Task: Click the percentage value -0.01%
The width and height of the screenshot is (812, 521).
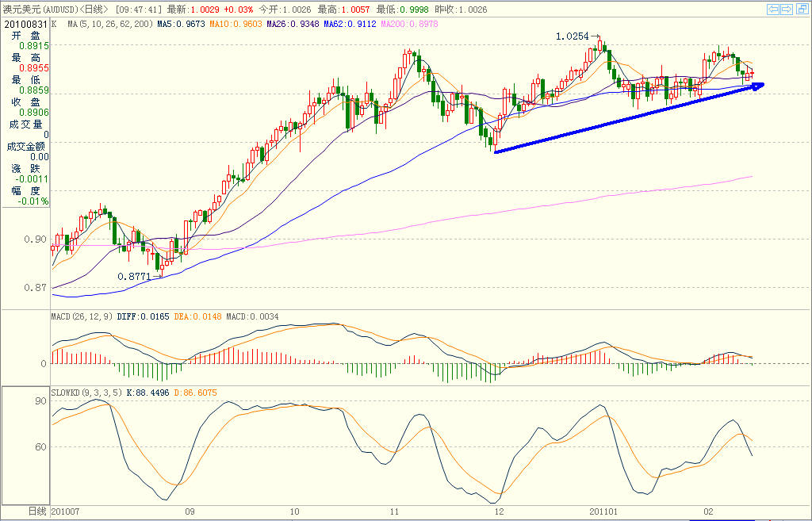Action: point(33,201)
